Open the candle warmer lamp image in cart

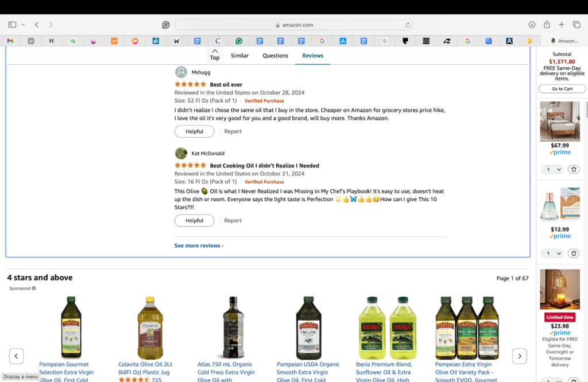click(x=560, y=289)
